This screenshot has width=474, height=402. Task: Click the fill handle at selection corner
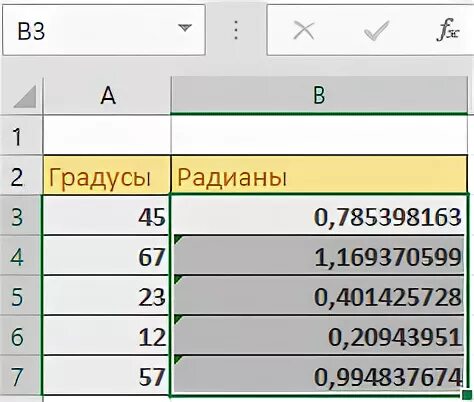467,395
